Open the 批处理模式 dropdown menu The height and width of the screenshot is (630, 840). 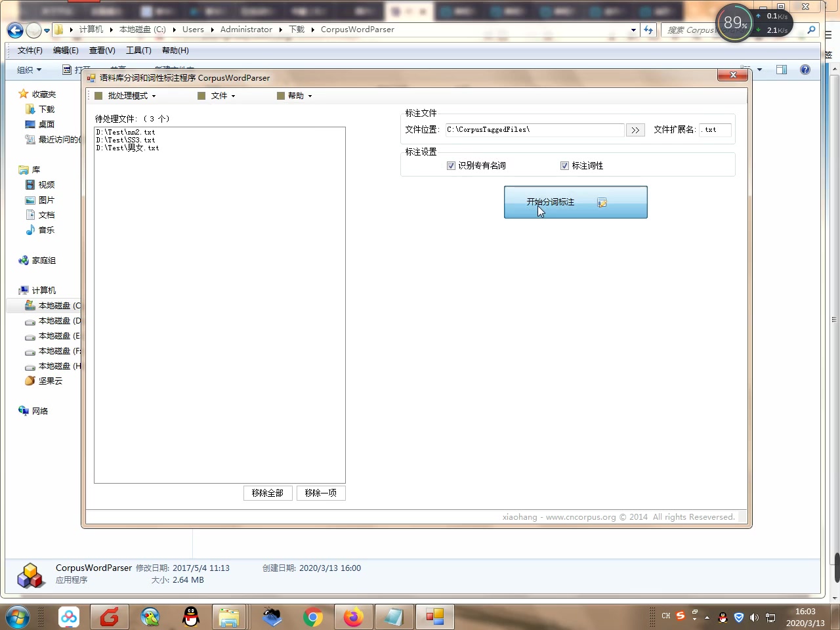point(125,96)
